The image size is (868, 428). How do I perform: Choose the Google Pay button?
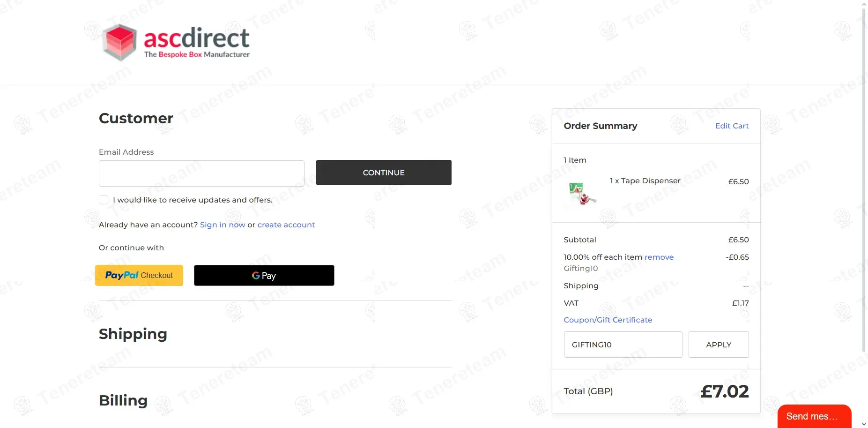coord(264,276)
